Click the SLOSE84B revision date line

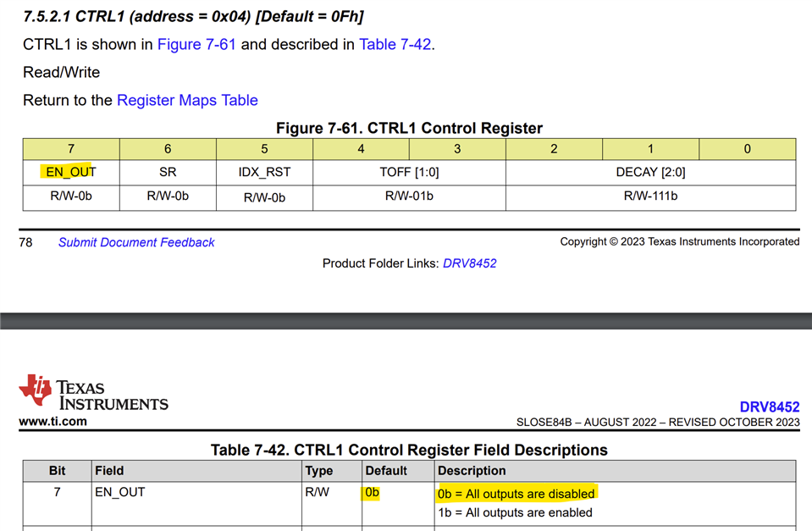[658, 423]
